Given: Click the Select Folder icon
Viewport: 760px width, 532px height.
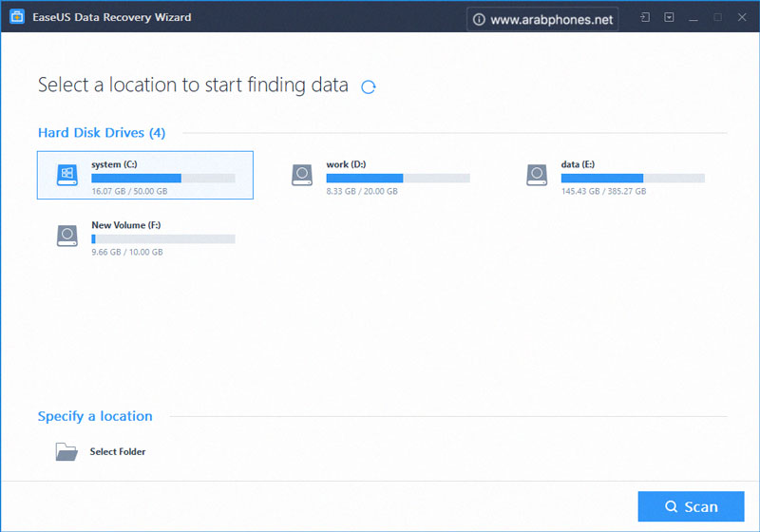Looking at the screenshot, I should [66, 452].
